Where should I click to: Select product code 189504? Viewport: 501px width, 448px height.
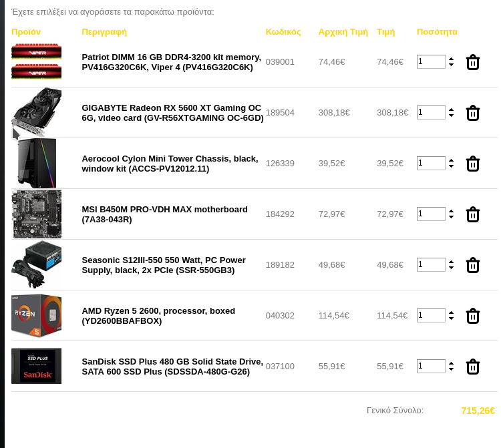(280, 112)
